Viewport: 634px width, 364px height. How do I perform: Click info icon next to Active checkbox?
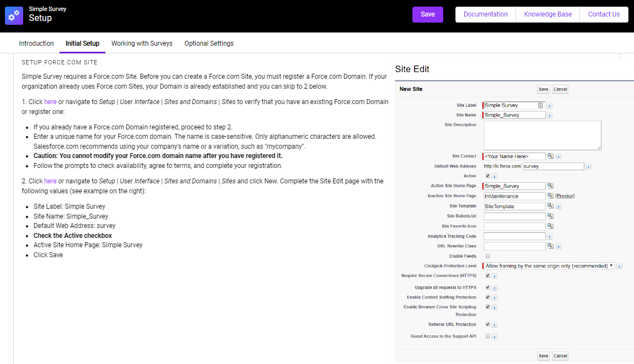495,176
